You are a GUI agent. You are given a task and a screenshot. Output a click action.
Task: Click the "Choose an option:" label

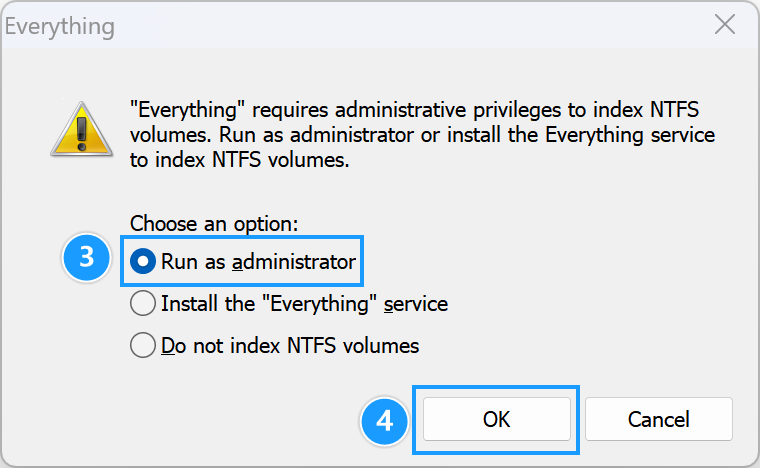[214, 222]
